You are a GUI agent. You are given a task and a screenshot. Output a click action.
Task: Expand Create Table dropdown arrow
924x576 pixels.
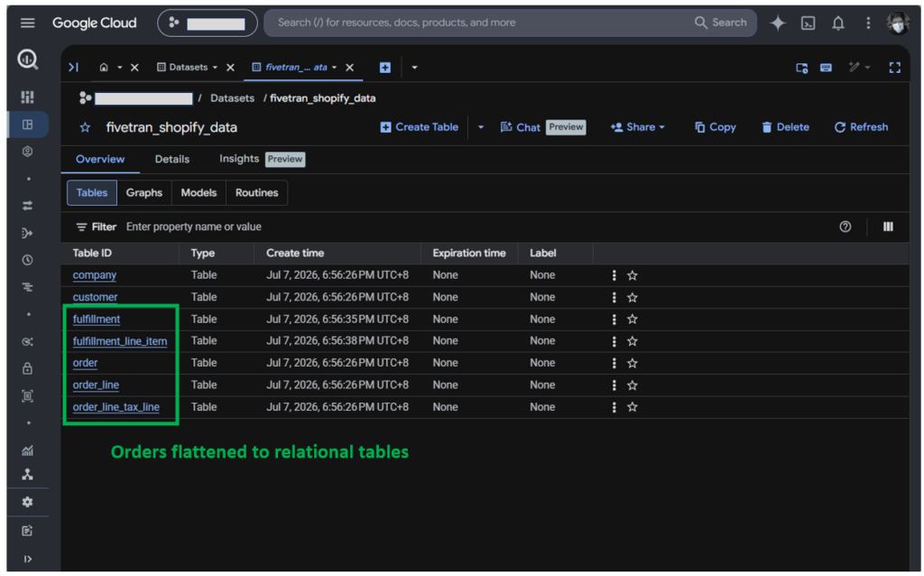(x=480, y=127)
